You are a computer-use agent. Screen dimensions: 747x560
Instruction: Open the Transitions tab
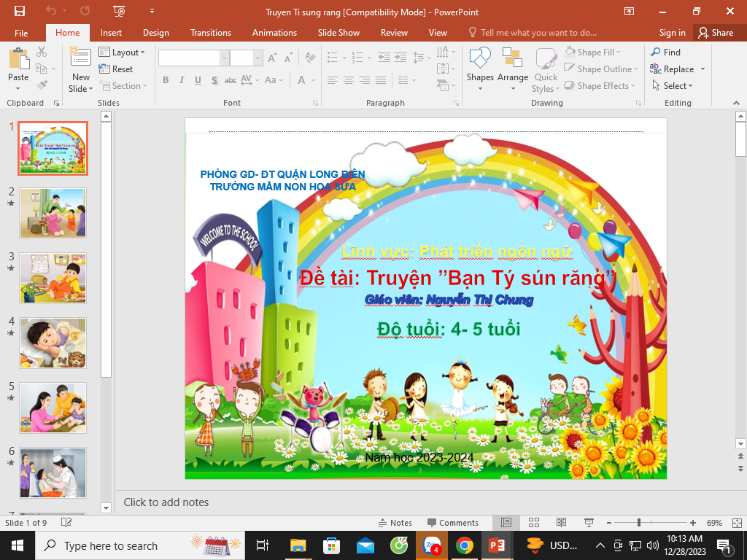pyautogui.click(x=211, y=33)
